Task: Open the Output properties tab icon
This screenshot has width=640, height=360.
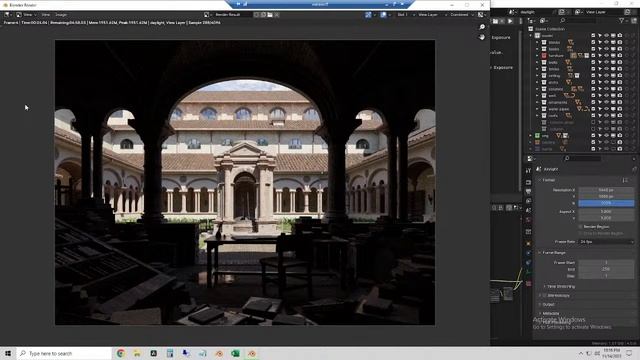Action: click(x=529, y=191)
